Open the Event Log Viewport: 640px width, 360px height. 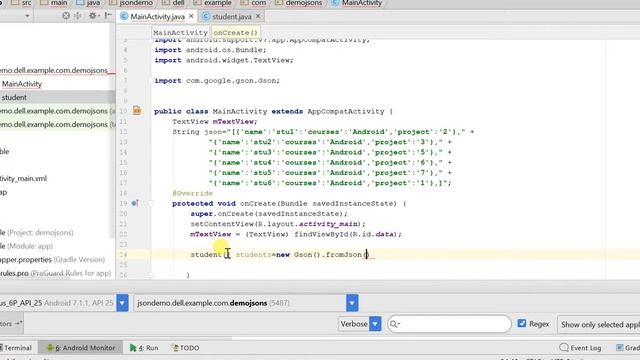(581, 348)
